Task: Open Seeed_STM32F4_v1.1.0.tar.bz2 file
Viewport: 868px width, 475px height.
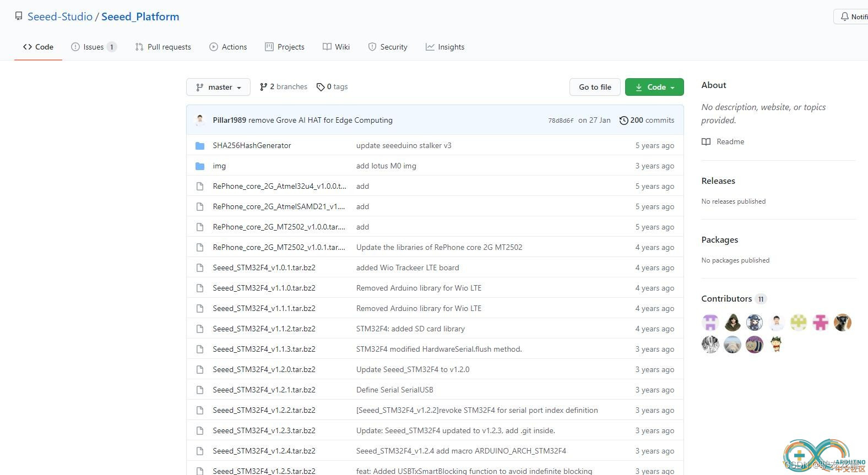Action: point(264,288)
